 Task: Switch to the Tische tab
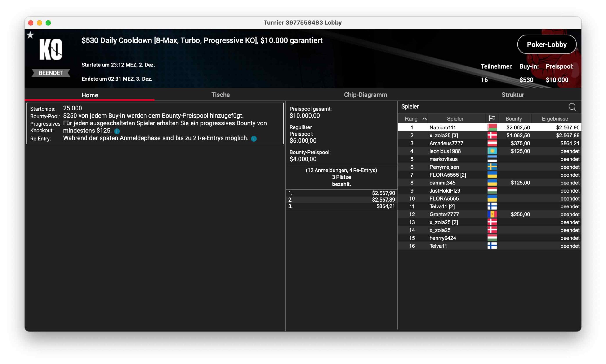click(x=220, y=95)
